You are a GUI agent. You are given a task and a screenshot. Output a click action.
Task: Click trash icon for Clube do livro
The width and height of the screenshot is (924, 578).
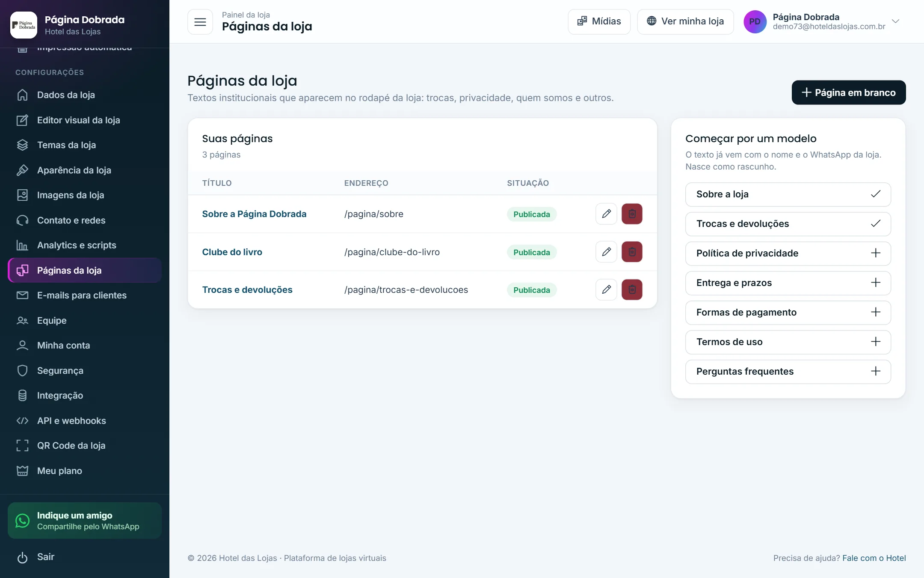tap(632, 252)
